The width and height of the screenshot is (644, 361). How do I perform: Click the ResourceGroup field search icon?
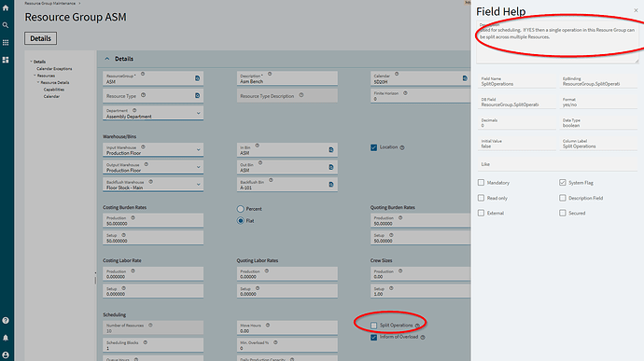pyautogui.click(x=197, y=78)
